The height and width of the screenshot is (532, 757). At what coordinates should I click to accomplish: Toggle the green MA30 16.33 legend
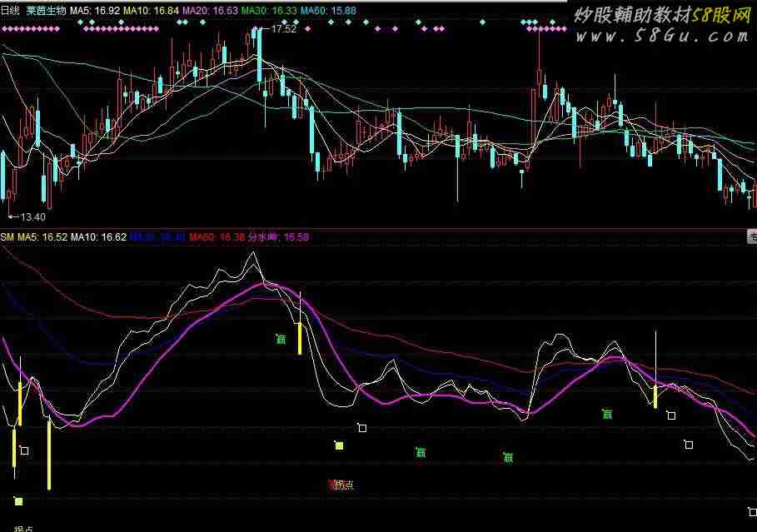tap(268, 11)
